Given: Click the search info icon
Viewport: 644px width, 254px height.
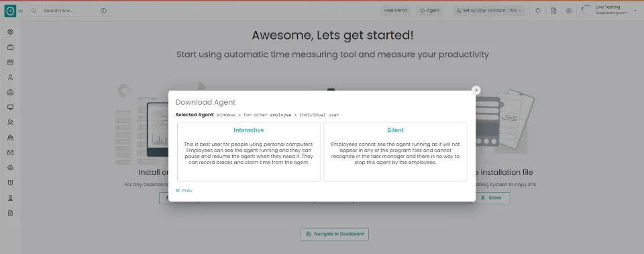Looking at the screenshot, I should (103, 11).
